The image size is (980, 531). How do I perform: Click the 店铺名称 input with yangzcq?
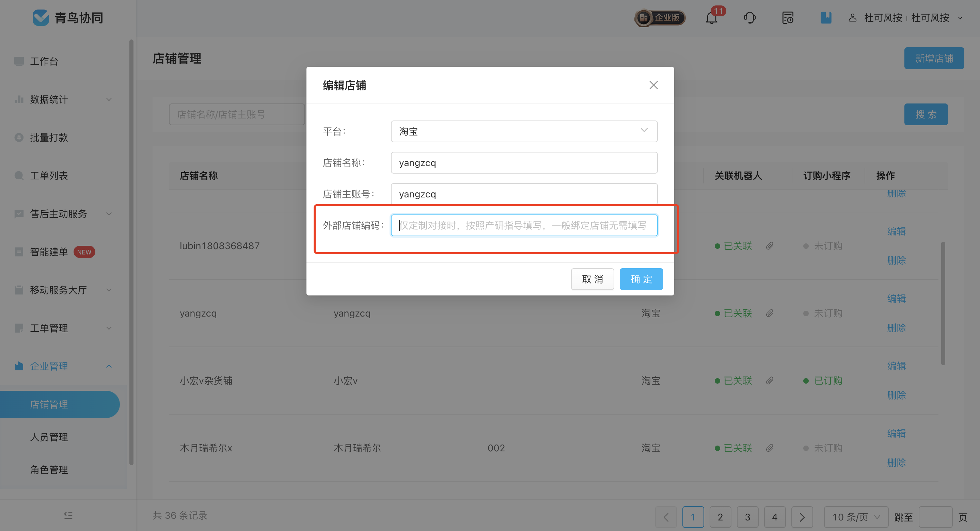click(524, 163)
